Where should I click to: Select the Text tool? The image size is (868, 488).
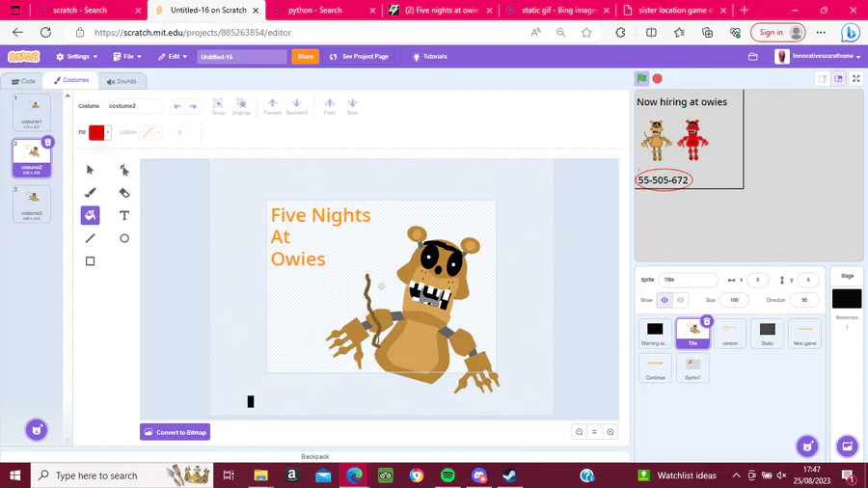[124, 215]
